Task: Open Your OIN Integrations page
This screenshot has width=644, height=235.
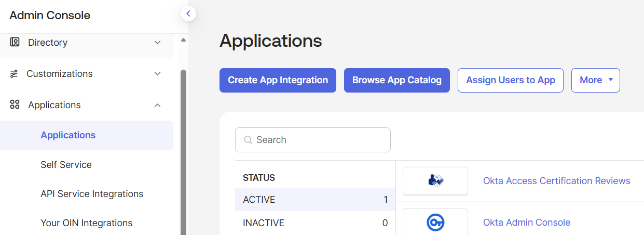Action: (x=86, y=223)
